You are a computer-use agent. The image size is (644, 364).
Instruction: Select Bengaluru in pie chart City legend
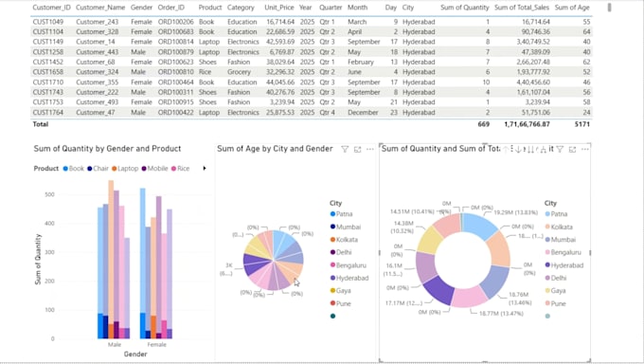(x=348, y=265)
